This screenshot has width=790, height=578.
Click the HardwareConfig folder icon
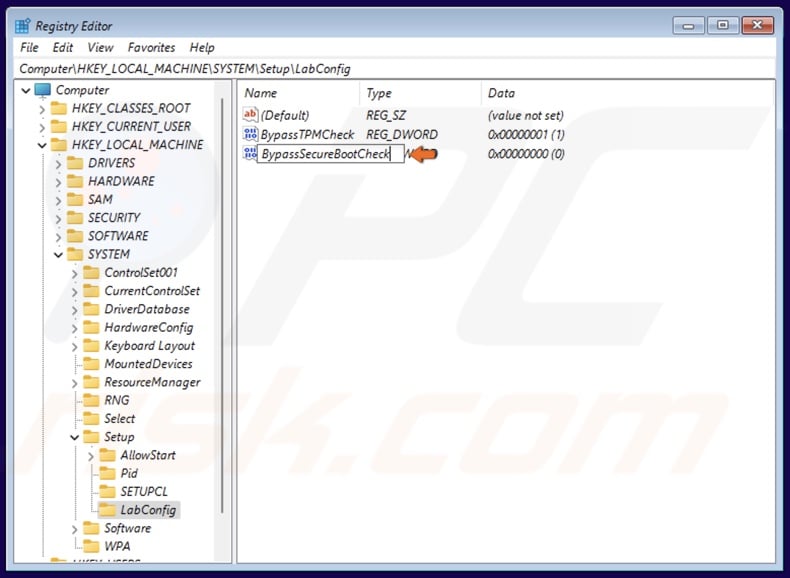[91, 328]
